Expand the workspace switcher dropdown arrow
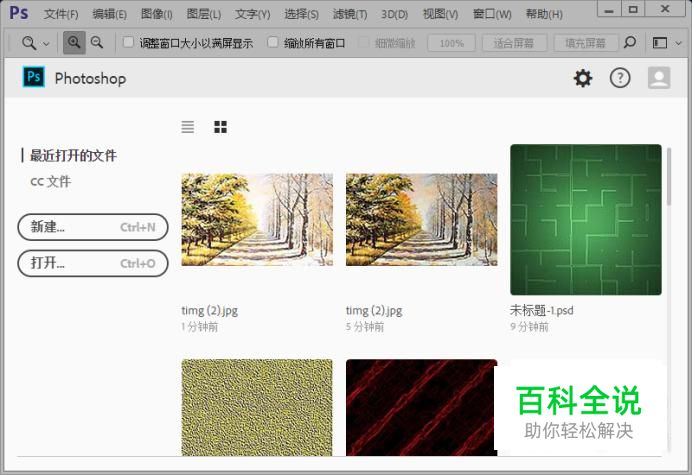Image resolution: width=692 pixels, height=475 pixels. tap(679, 43)
